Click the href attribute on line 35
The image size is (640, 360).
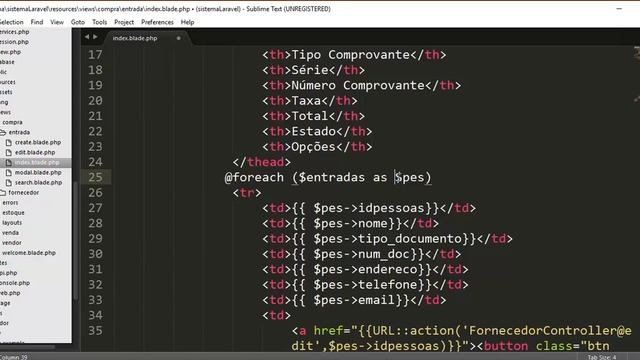click(x=328, y=331)
